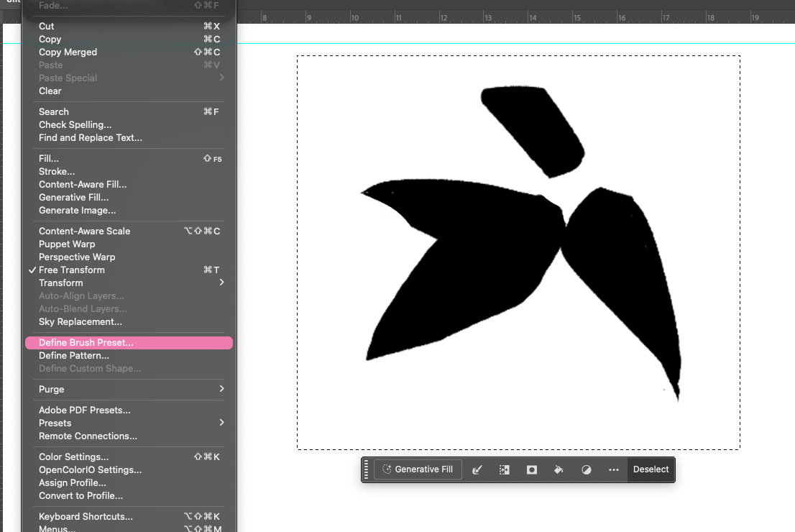
Task: Click ruler mark 12 on the horizontal ruler
Action: pos(444,18)
